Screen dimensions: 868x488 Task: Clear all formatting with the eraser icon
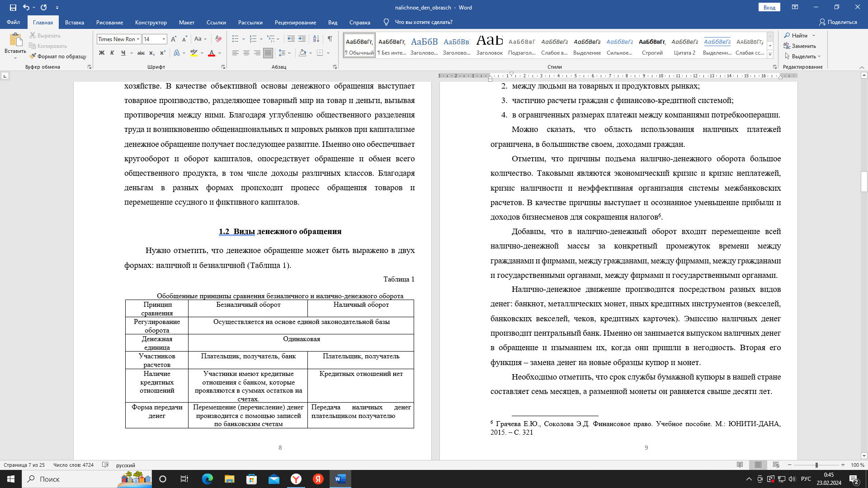[219, 39]
